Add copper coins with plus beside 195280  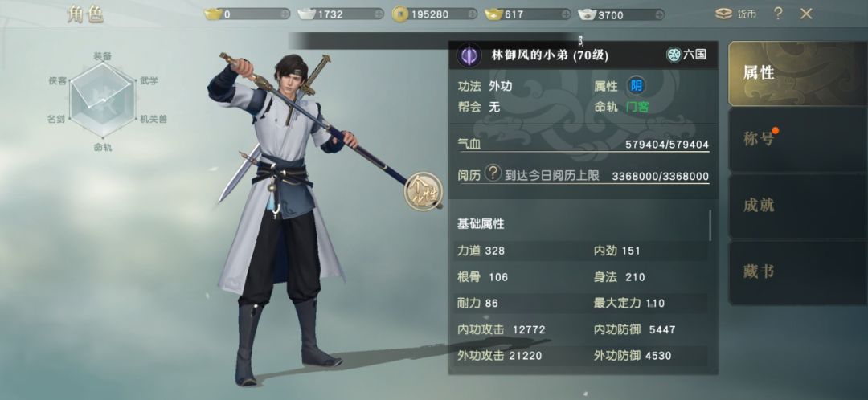click(x=472, y=14)
